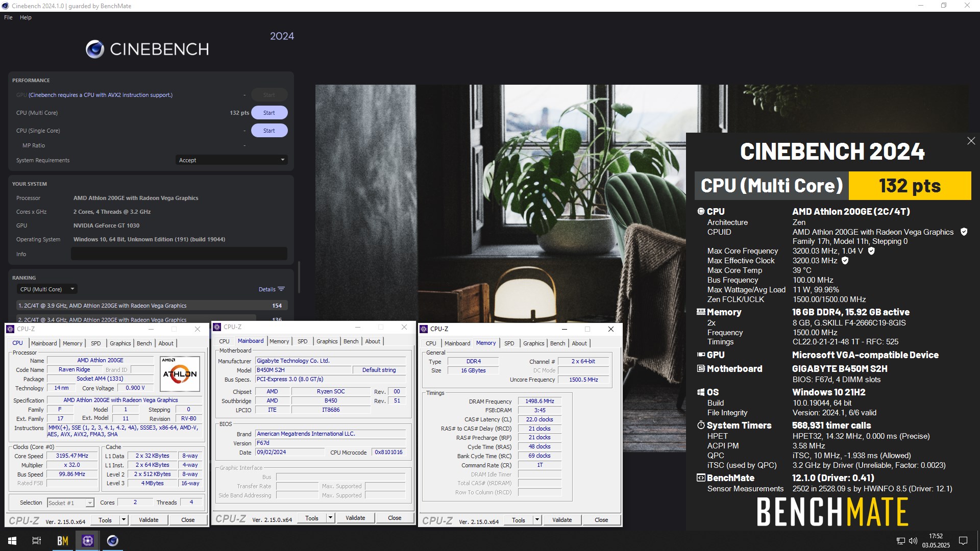980x551 pixels.
Task: Open the File menu
Action: click(x=8, y=17)
